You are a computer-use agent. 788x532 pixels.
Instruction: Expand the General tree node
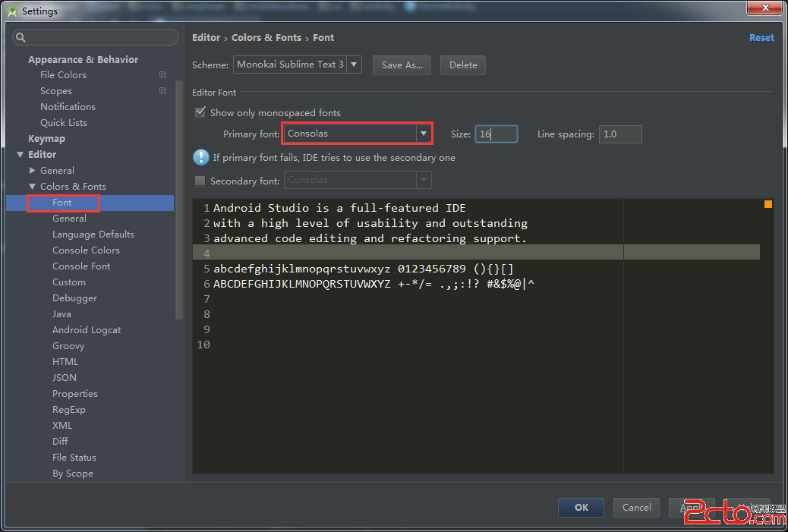pos(33,171)
